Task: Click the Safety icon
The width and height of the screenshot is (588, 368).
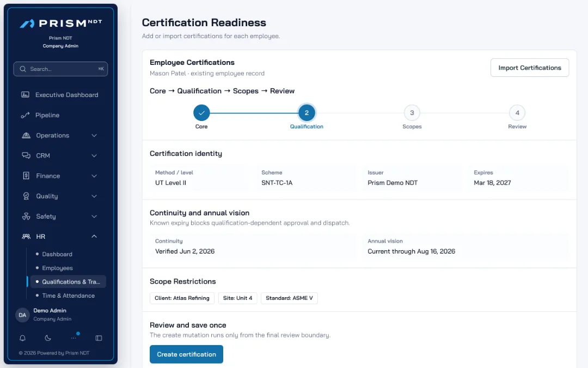Action: point(26,216)
